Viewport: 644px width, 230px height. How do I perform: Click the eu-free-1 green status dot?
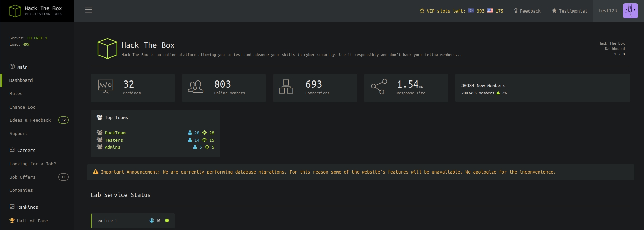(167, 221)
